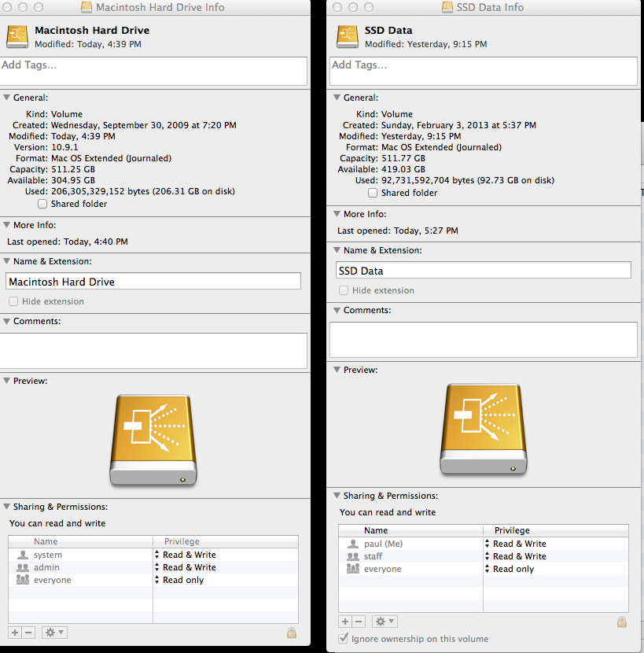Change system privilege Read & Write popup
The image size is (644, 653).
186,555
